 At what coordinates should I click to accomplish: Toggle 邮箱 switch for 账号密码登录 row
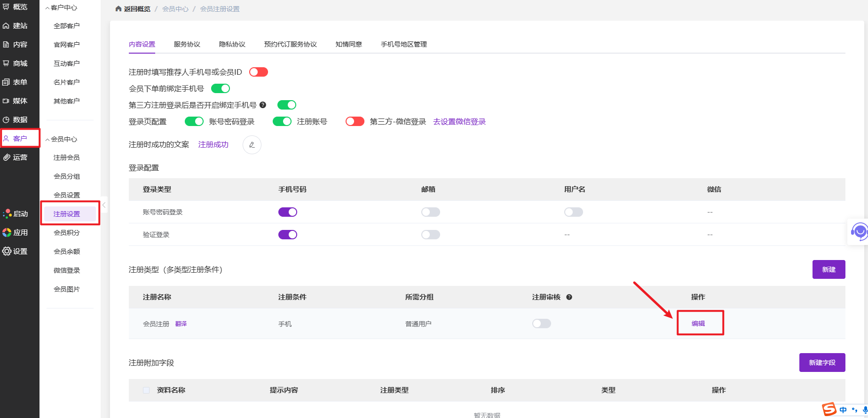coord(430,212)
